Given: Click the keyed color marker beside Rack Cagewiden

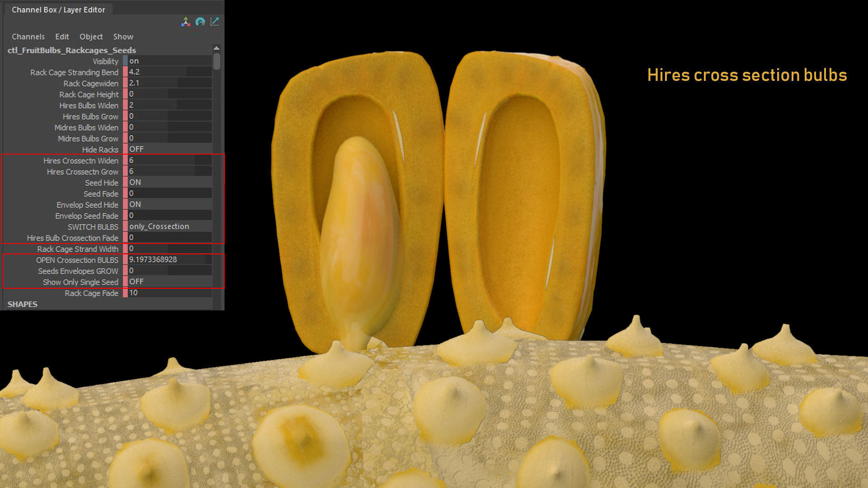Looking at the screenshot, I should click(125, 83).
